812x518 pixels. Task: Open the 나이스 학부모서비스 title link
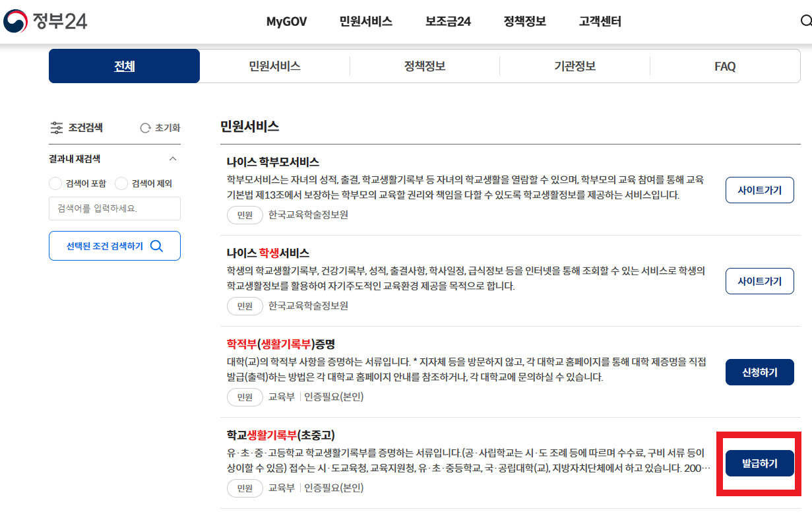click(272, 162)
